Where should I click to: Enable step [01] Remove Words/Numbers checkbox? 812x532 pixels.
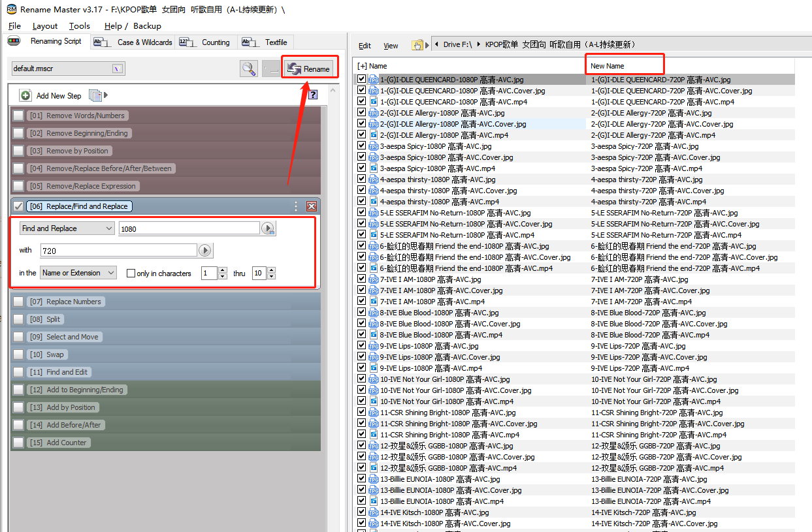click(18, 116)
